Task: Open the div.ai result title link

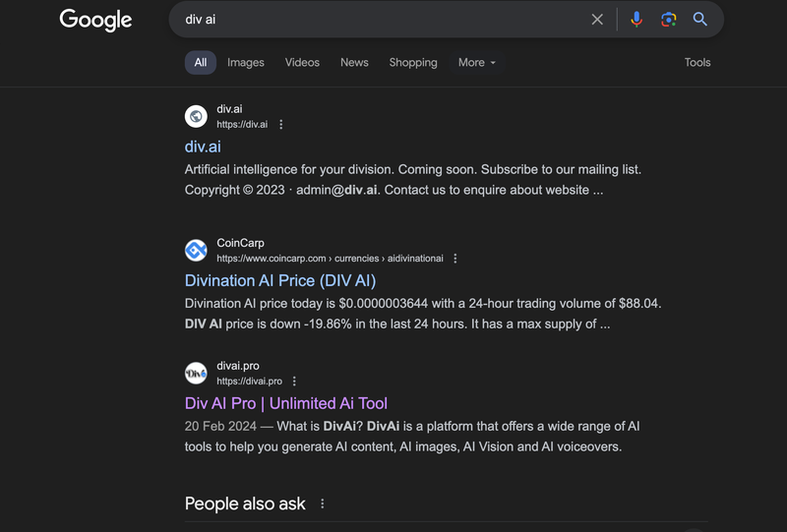Action: tap(203, 147)
